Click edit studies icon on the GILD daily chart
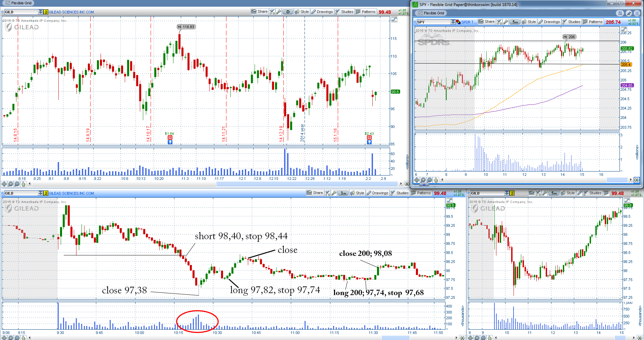The image size is (644, 340). tap(272, 12)
